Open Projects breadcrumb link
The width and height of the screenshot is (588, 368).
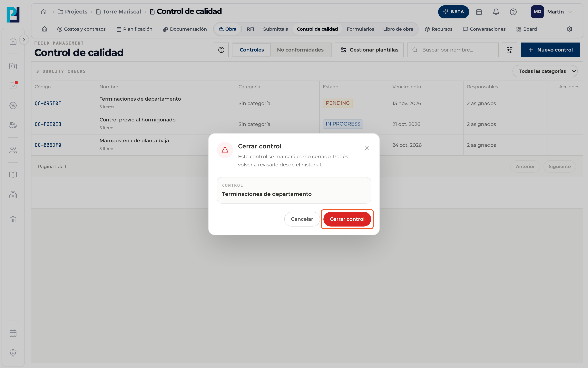72,12
